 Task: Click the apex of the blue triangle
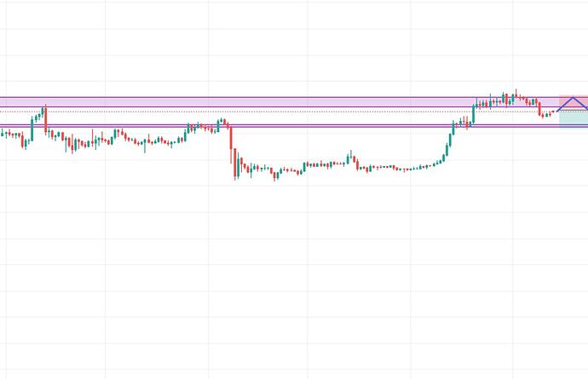(573, 98)
